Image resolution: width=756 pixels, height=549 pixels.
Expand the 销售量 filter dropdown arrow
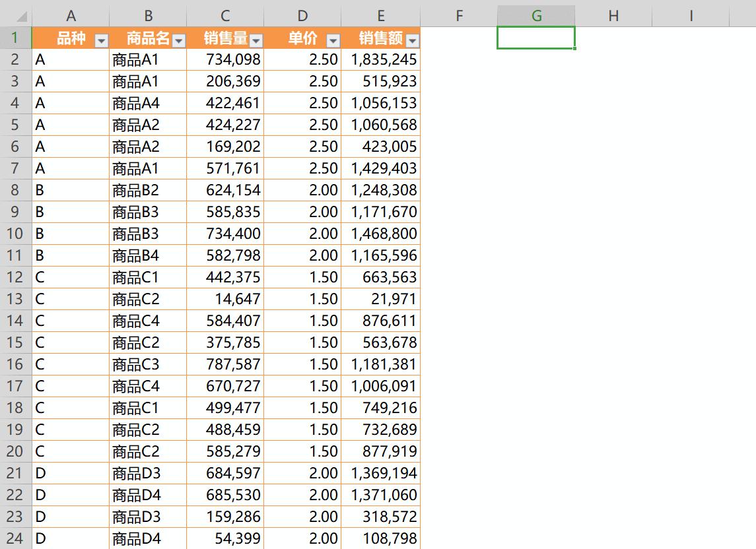click(256, 41)
